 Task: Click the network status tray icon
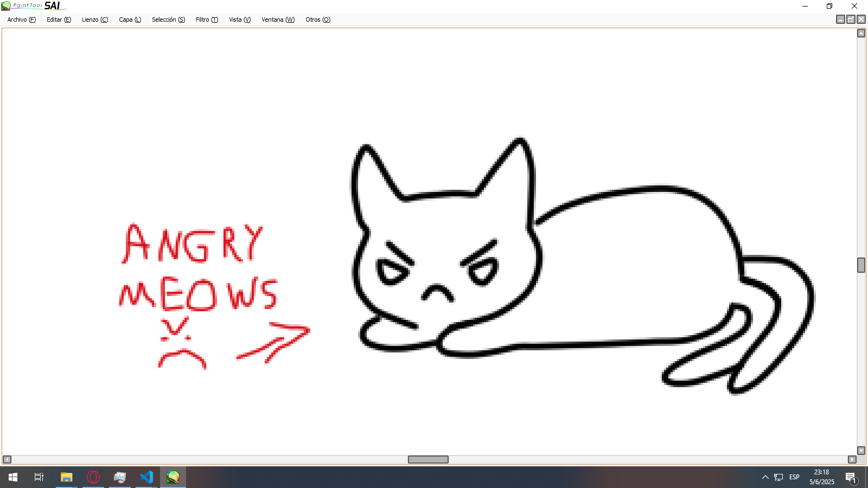tap(778, 477)
